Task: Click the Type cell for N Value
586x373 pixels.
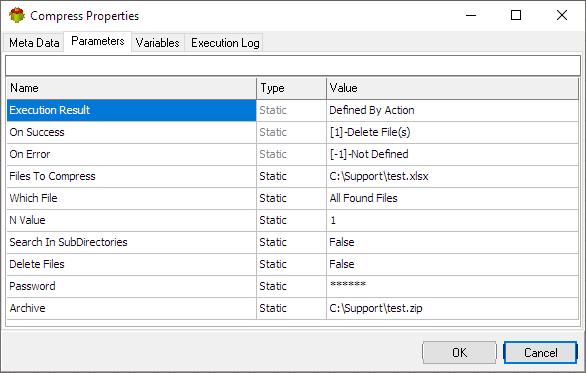Action: coord(292,220)
